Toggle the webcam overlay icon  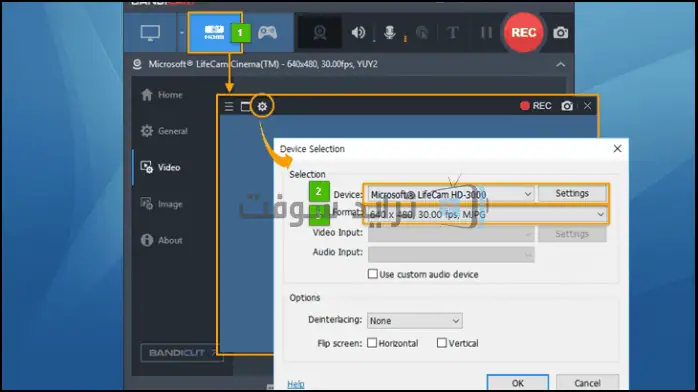(x=320, y=32)
